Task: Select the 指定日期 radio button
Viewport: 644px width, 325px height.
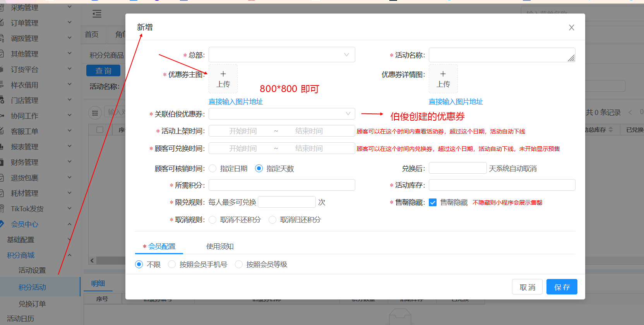Action: tap(212, 168)
